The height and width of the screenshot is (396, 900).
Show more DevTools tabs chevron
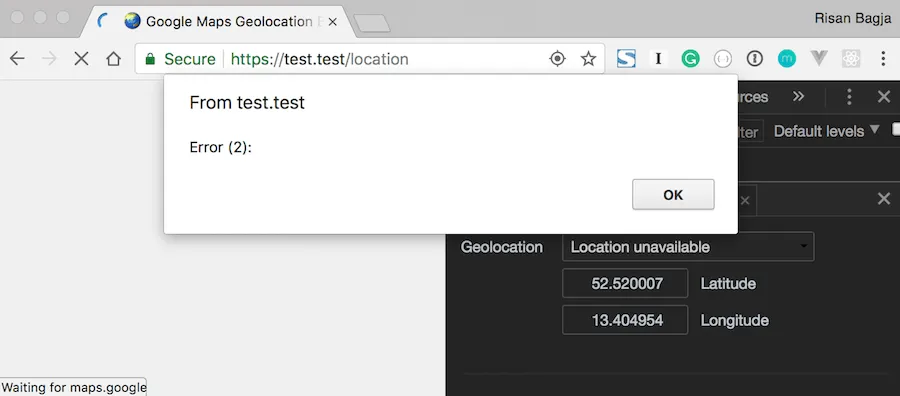[x=798, y=96]
